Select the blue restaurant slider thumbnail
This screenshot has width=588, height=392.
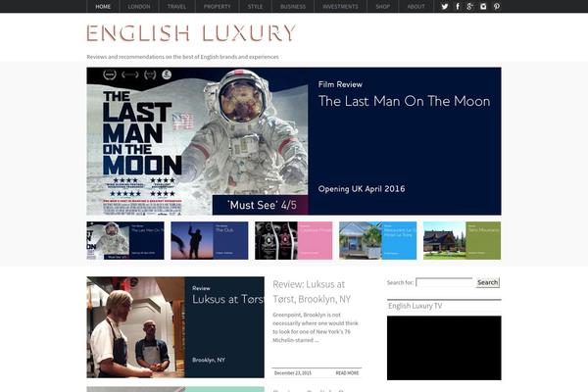[377, 240]
